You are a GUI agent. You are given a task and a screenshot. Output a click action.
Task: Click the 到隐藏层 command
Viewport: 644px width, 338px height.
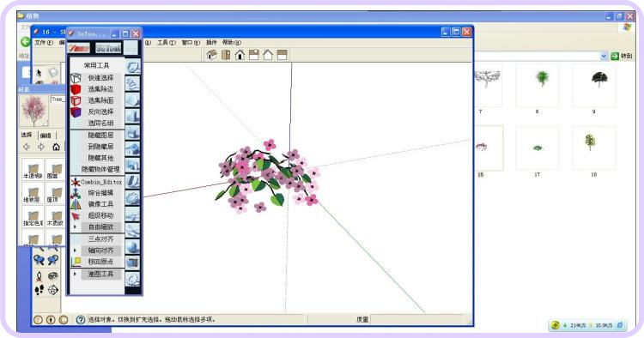pos(100,147)
